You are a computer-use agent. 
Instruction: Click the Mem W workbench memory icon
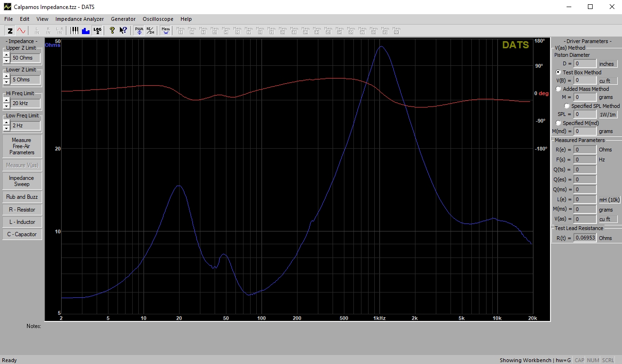165,30
